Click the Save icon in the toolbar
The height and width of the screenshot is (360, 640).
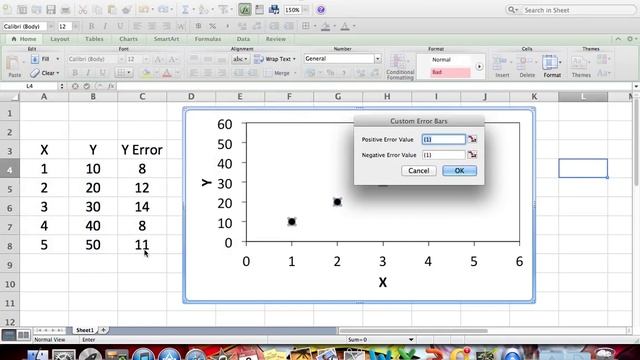pos(51,10)
